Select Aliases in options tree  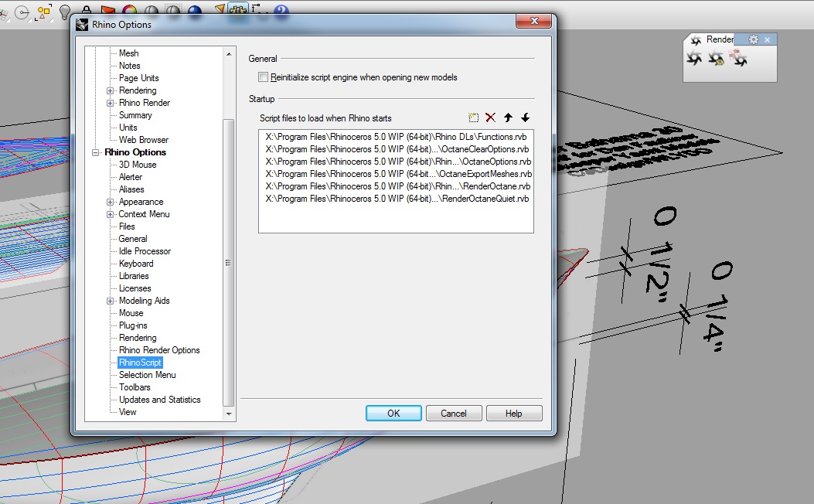tap(131, 189)
